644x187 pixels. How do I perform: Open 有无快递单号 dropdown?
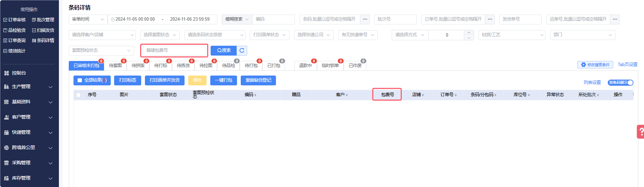click(x=358, y=35)
